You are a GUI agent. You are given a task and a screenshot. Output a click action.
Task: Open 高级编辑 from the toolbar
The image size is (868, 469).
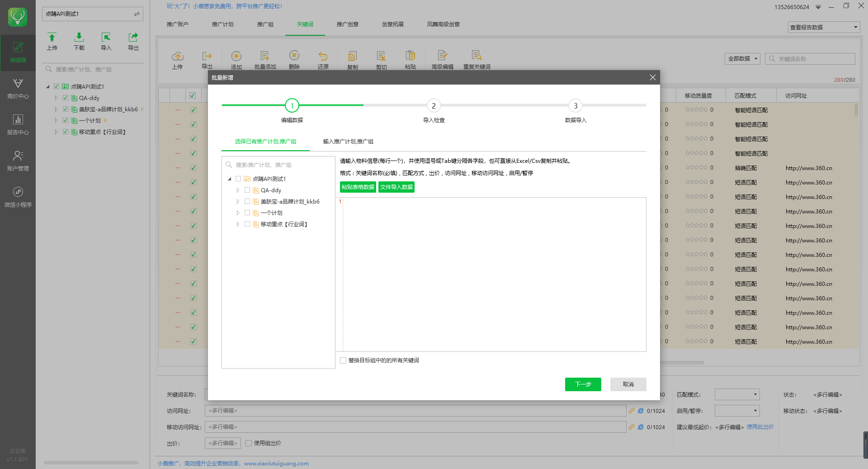(443, 60)
